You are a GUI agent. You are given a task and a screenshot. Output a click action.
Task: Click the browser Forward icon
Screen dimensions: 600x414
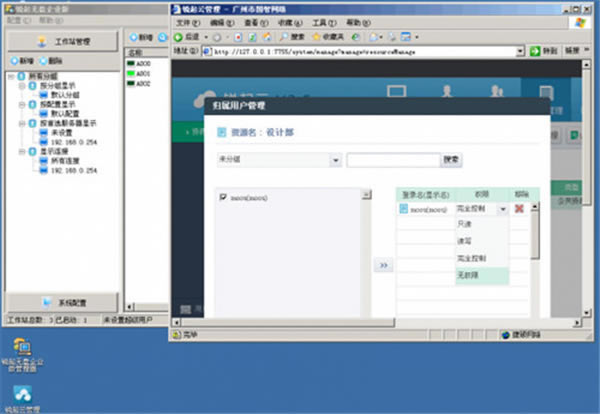coord(217,37)
